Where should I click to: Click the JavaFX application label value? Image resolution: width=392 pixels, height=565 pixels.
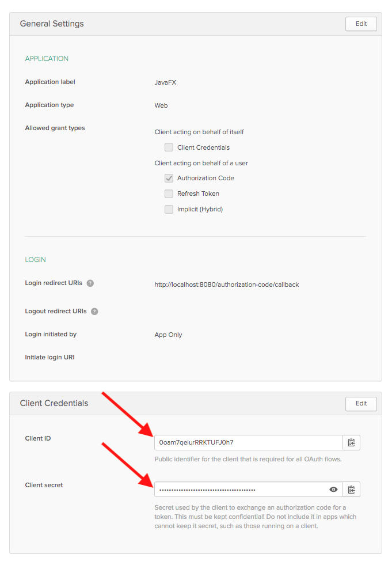click(165, 82)
